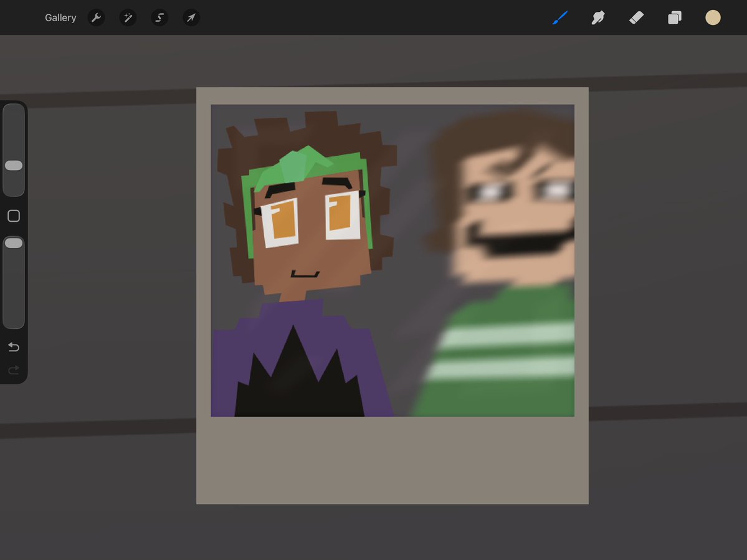747x560 pixels.
Task: Tap the brush opacity slider handle
Action: point(13,243)
